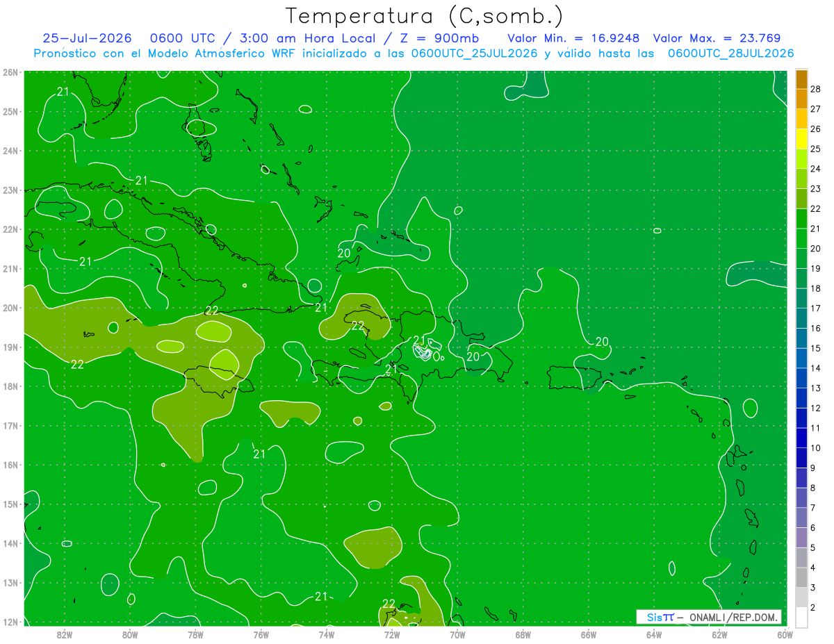Click the latitude label "20N"

pos(10,308)
